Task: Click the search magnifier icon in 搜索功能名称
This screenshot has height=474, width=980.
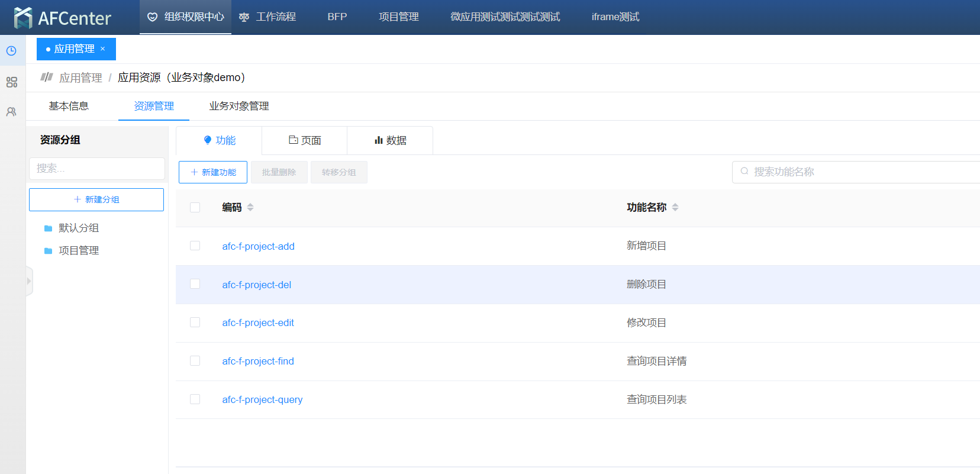Action: click(x=744, y=172)
